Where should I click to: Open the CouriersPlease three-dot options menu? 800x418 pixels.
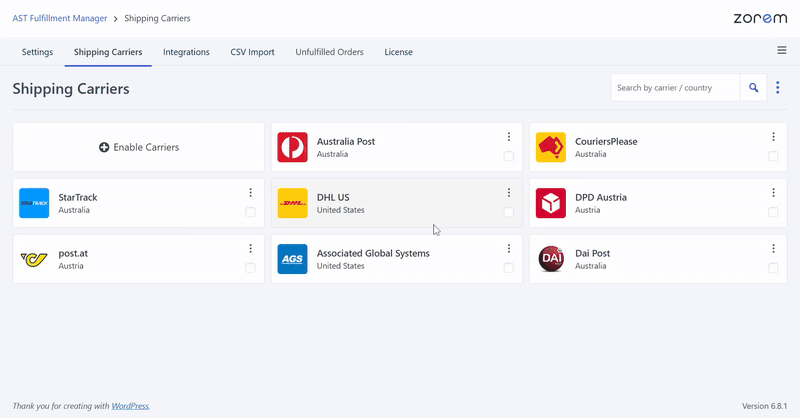click(773, 137)
